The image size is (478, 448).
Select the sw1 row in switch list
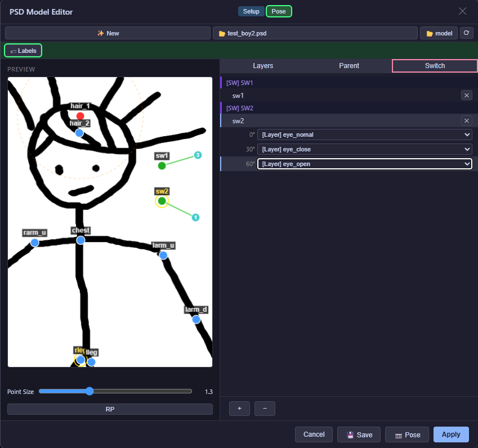pyautogui.click(x=349, y=95)
